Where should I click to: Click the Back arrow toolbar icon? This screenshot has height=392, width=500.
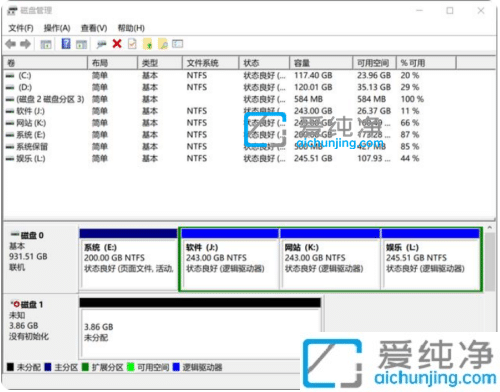(11, 44)
